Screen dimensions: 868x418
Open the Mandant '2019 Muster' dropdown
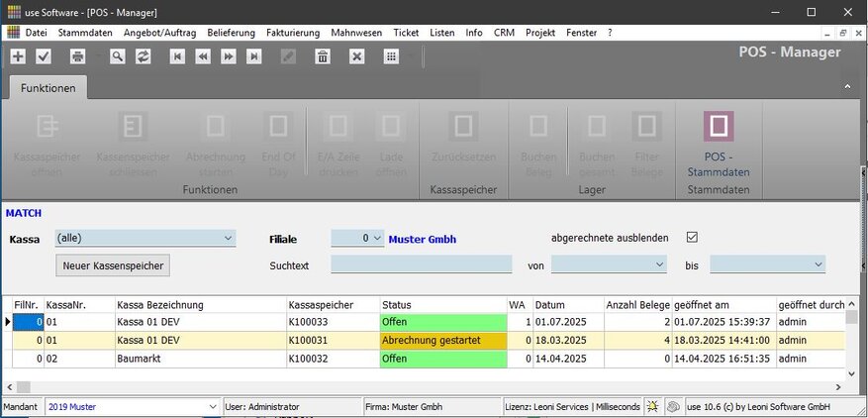133,407
